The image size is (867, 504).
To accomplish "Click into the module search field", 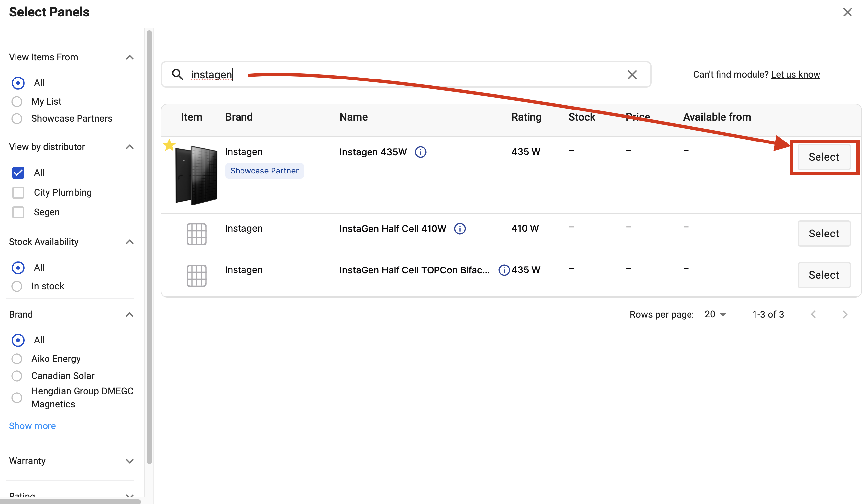I will (x=406, y=74).
